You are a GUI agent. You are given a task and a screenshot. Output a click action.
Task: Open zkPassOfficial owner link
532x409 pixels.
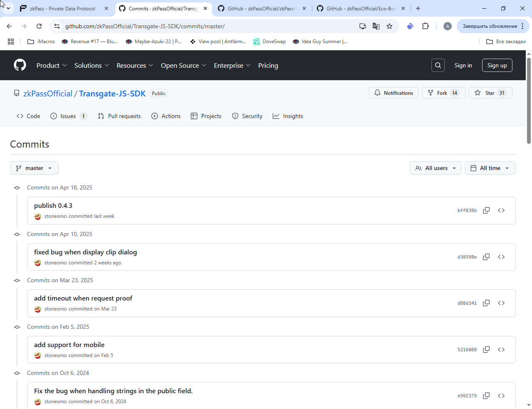click(48, 94)
